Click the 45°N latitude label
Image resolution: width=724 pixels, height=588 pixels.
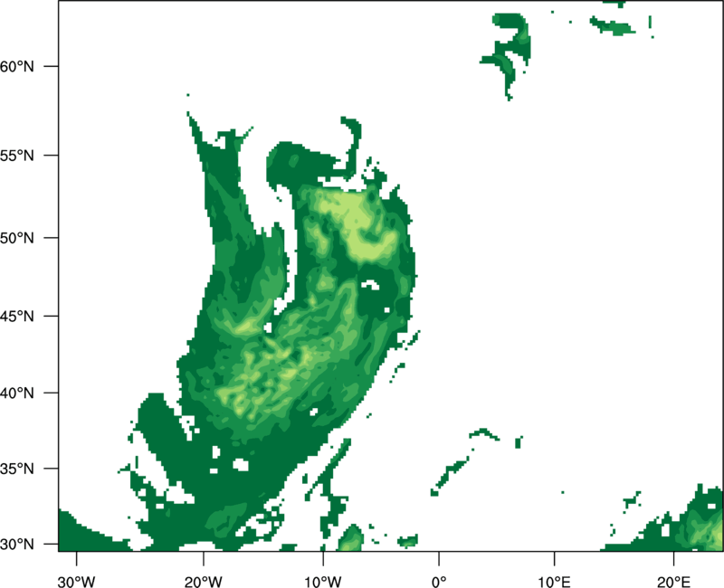(x=16, y=317)
